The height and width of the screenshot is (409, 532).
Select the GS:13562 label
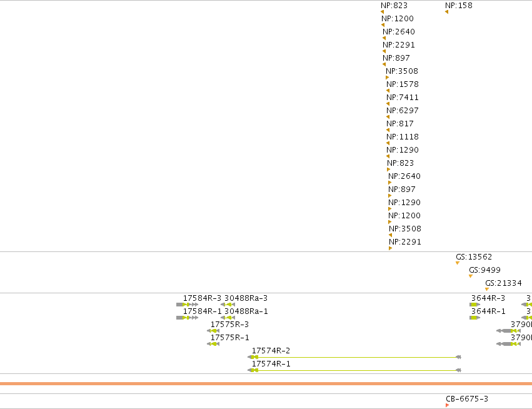(474, 257)
